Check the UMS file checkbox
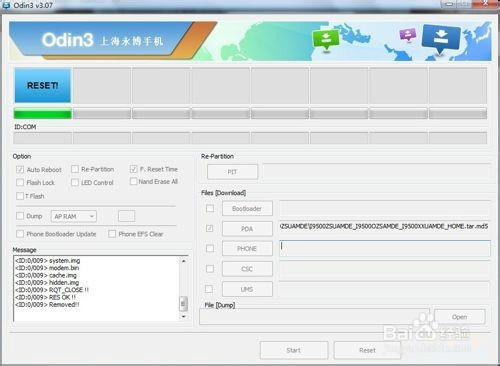The height and width of the screenshot is (366, 500). 209,289
